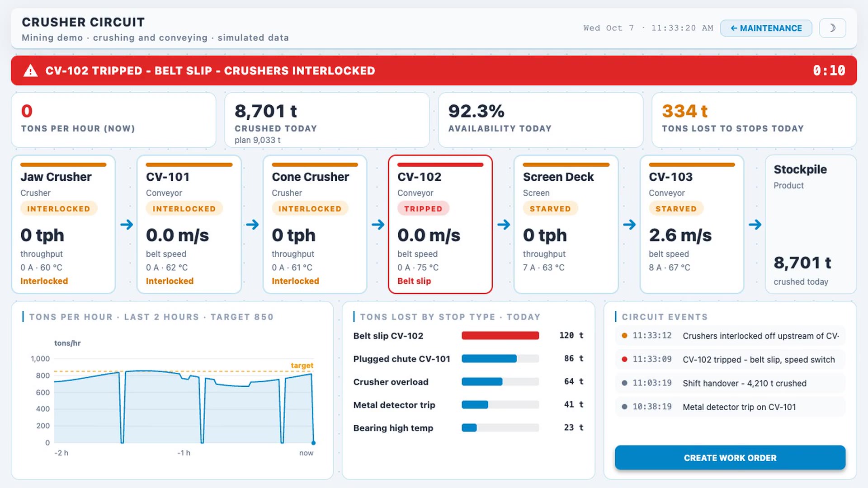Click the Plugged chute CV-101 bar
Screen dimensions: 868x488
[x=489, y=358]
